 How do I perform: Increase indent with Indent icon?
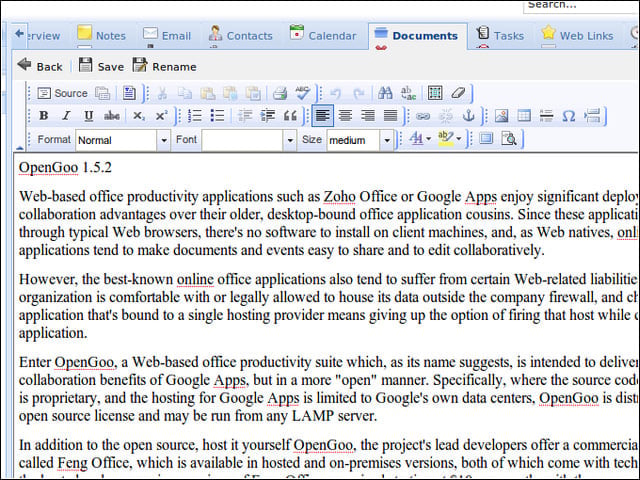point(267,116)
